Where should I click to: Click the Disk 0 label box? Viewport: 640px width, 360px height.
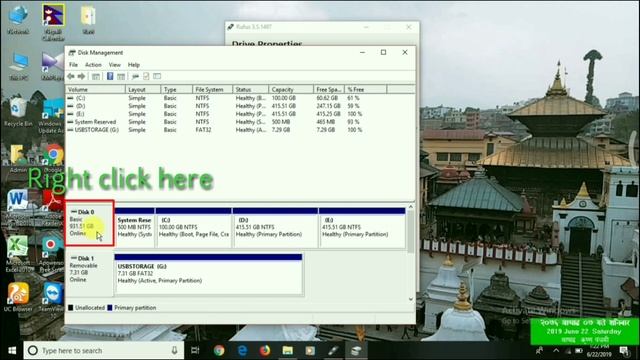pyautogui.click(x=89, y=223)
